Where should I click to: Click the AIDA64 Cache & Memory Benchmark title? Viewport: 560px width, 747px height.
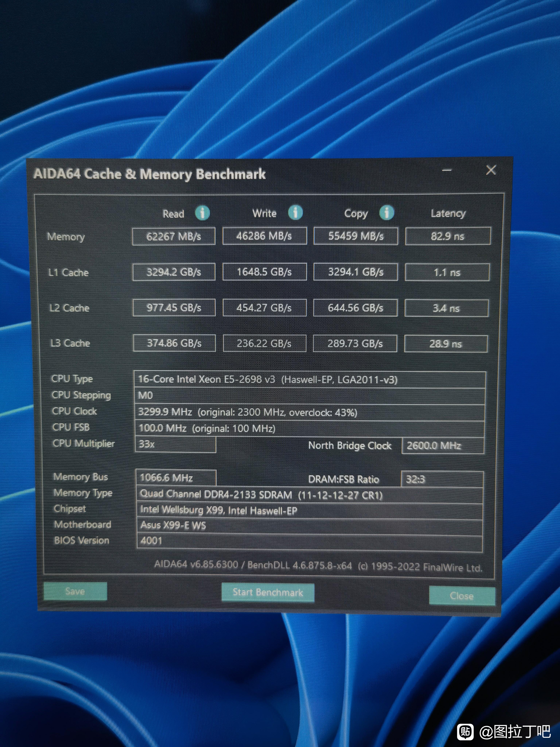click(x=149, y=174)
